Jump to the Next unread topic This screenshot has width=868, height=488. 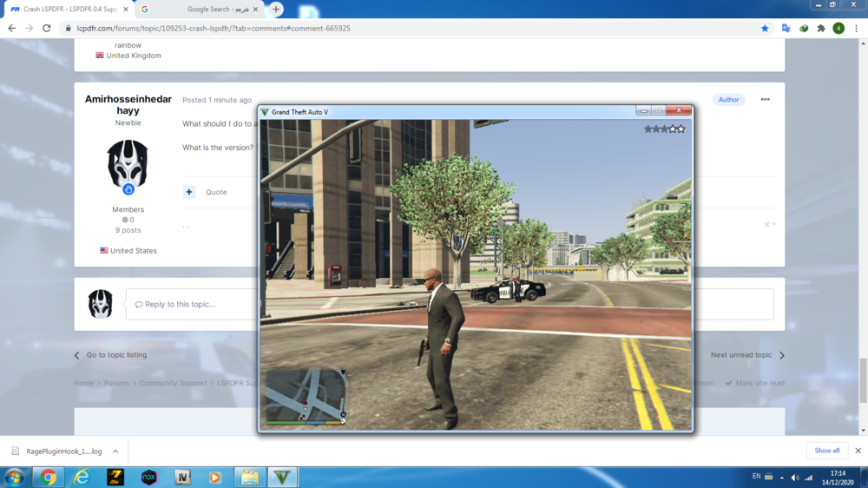point(747,355)
